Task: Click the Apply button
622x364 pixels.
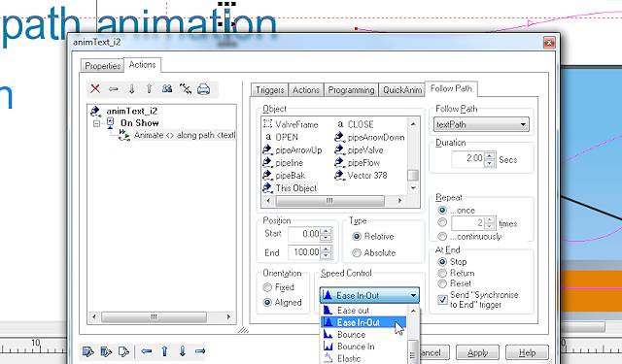Action: click(477, 352)
